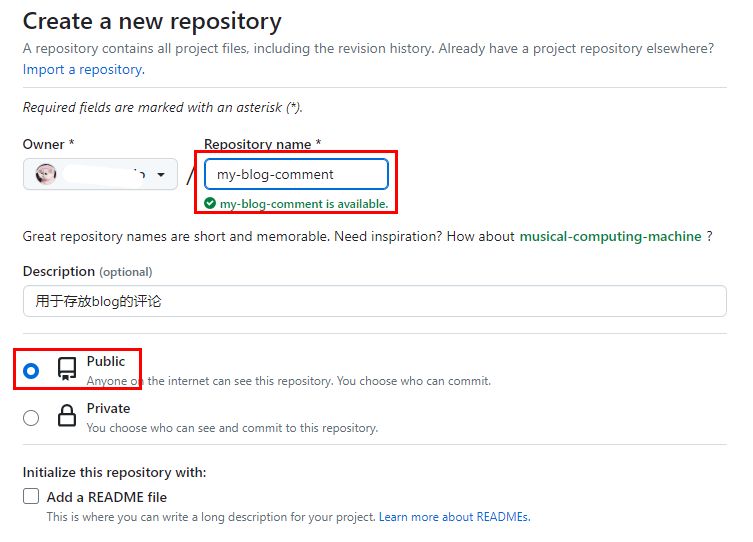Use the musical-computing-machine name suggestion
Image resolution: width=753 pixels, height=542 pixels.
point(610,236)
